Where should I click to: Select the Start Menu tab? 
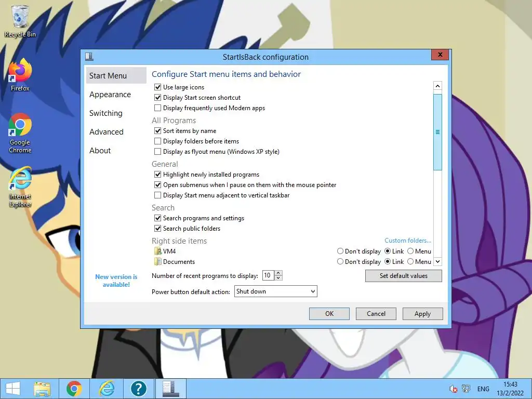point(116,76)
